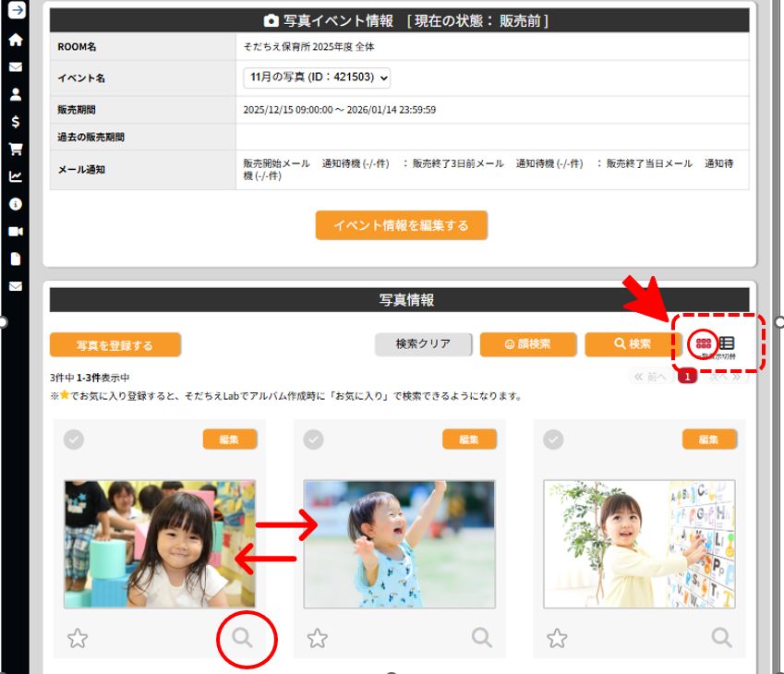
Task: Open the line chart statistics icon
Action: [x=16, y=176]
